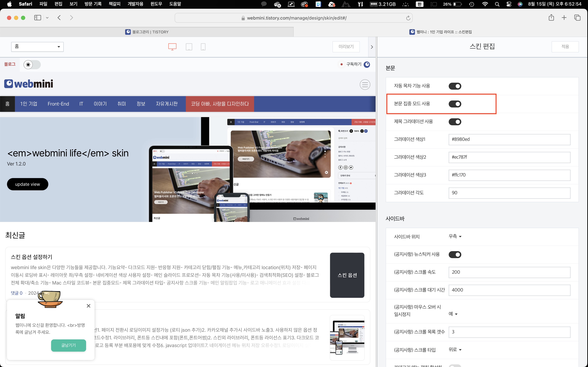Click the 미리보기 button
The image size is (588, 367).
click(x=346, y=47)
